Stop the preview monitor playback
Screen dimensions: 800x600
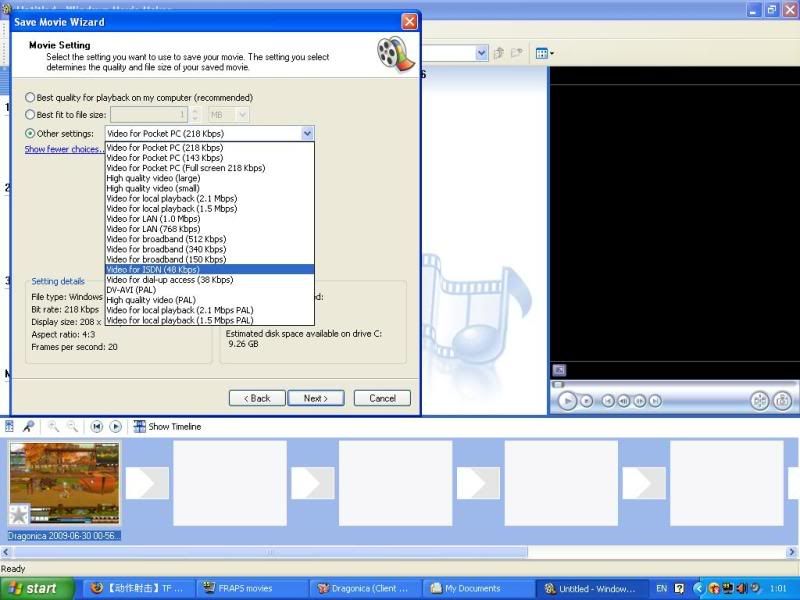point(587,402)
